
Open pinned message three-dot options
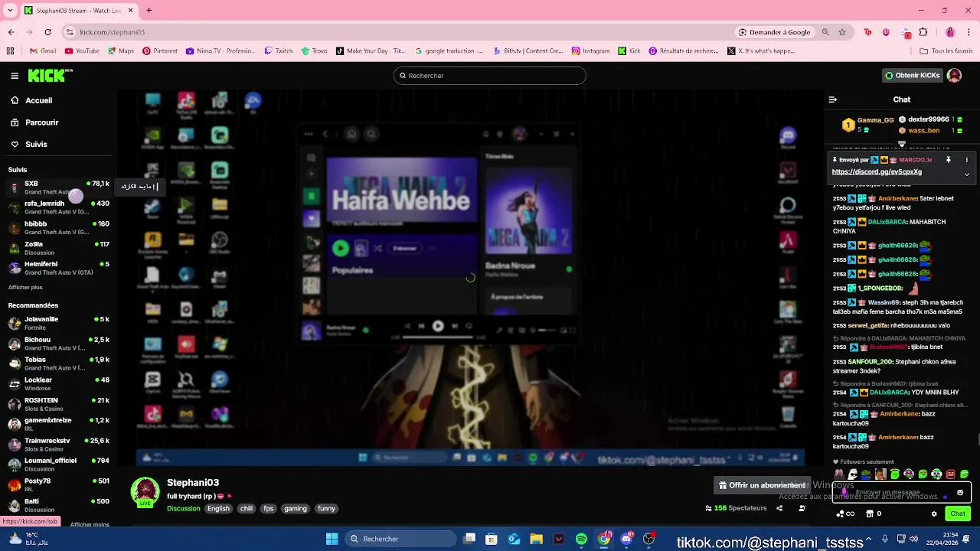click(x=966, y=160)
